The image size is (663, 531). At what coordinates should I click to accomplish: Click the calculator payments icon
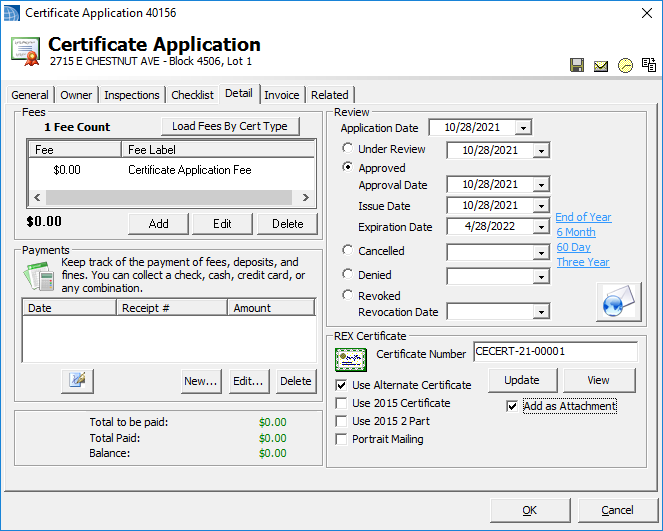click(x=39, y=276)
